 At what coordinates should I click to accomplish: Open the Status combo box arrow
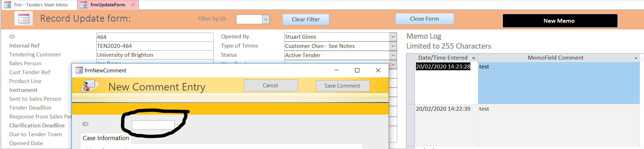click(x=393, y=55)
